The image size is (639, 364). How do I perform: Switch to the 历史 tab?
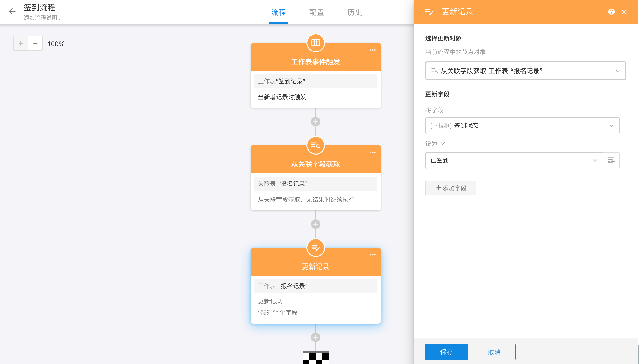[x=354, y=12]
